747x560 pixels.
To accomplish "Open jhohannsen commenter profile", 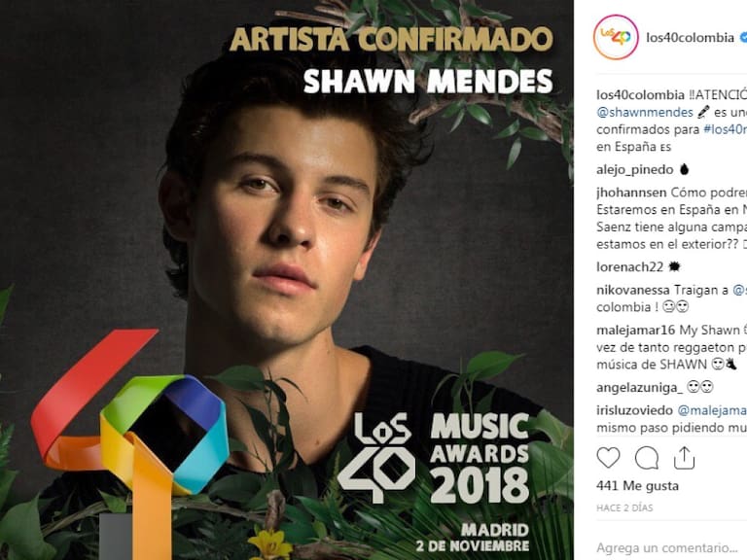I will pyautogui.click(x=631, y=192).
